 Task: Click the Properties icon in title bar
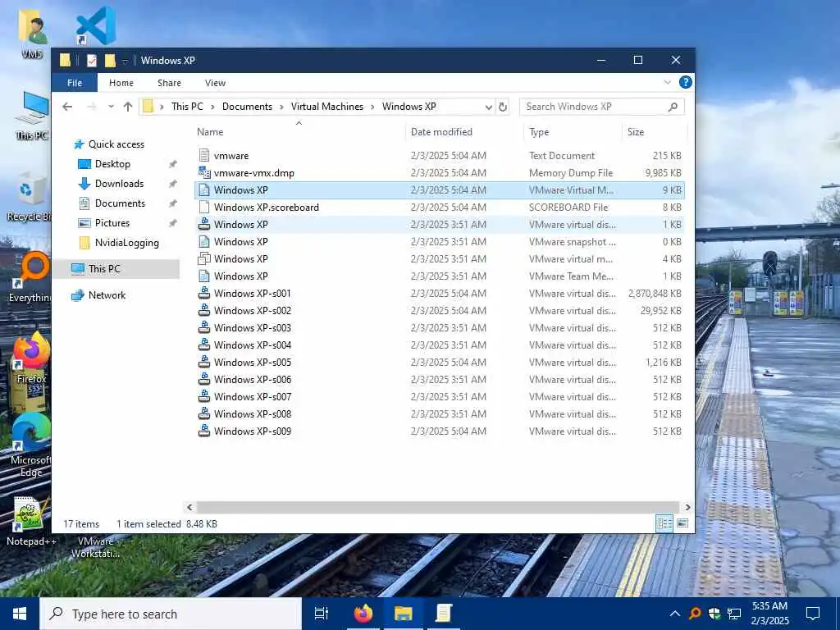(x=92, y=61)
